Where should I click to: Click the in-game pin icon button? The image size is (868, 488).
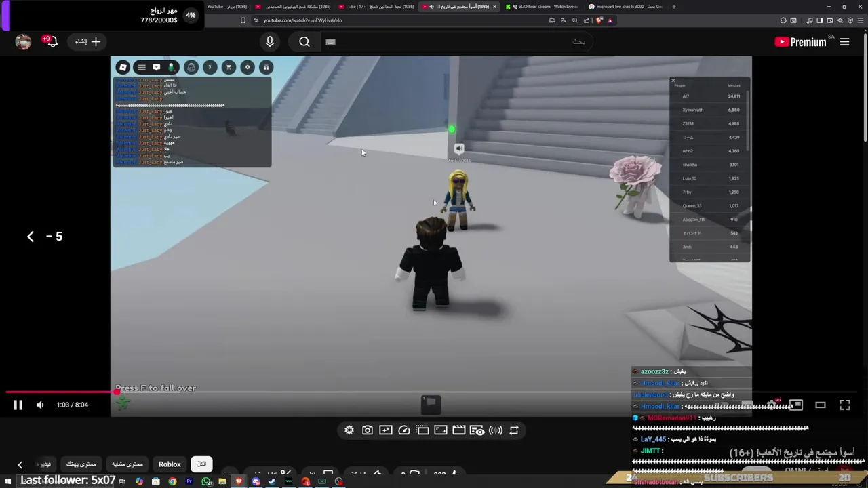210,67
